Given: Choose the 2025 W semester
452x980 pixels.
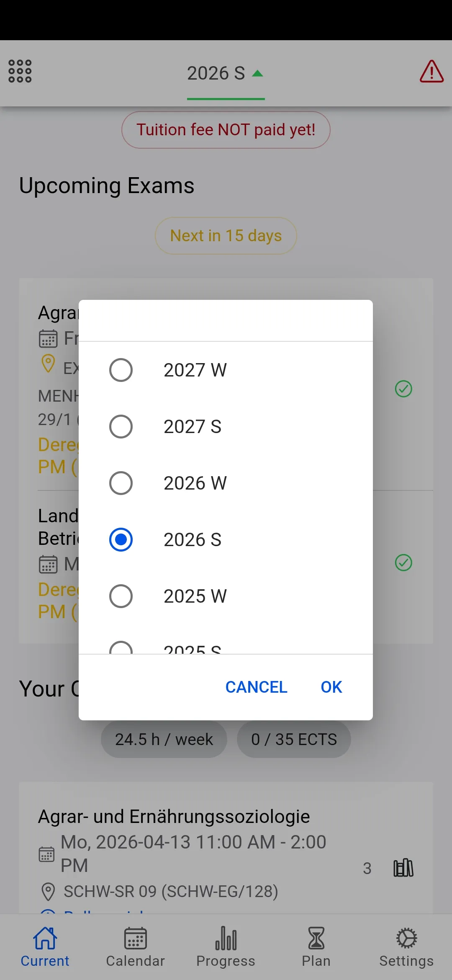Looking at the screenshot, I should [121, 596].
